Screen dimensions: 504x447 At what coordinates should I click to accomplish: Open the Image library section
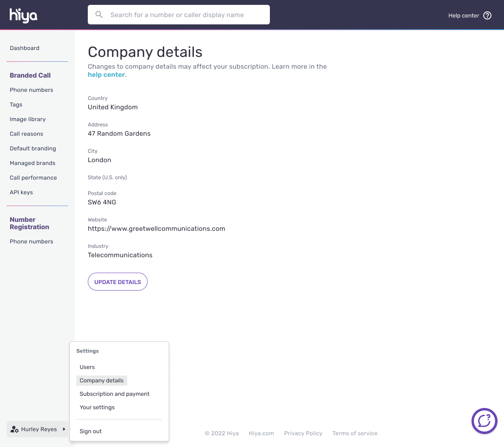28,119
